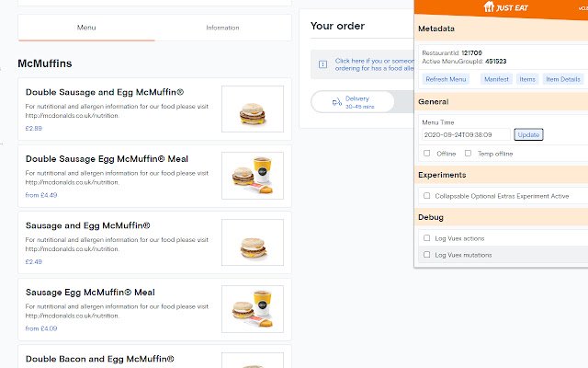Click the Menu Time input field
588x368 pixels.
pyautogui.click(x=466, y=134)
